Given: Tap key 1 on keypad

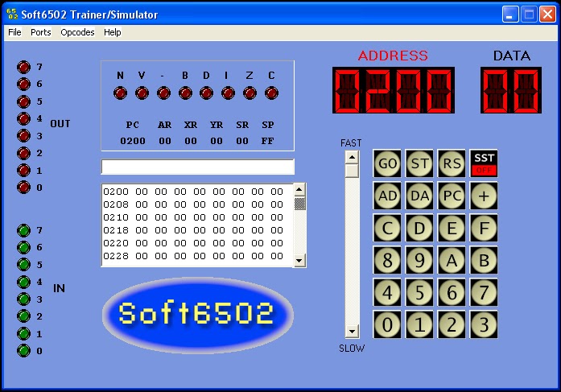Looking at the screenshot, I should tap(419, 324).
